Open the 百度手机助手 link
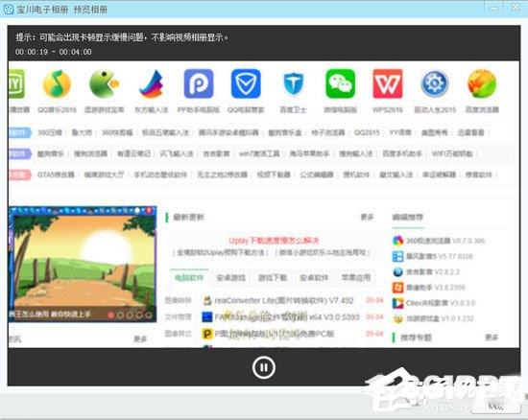Viewport: 528px width, 420px height. [402, 153]
